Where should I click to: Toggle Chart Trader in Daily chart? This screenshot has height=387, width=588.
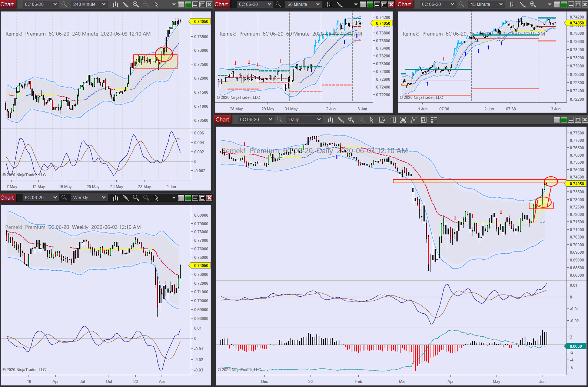[x=393, y=120]
